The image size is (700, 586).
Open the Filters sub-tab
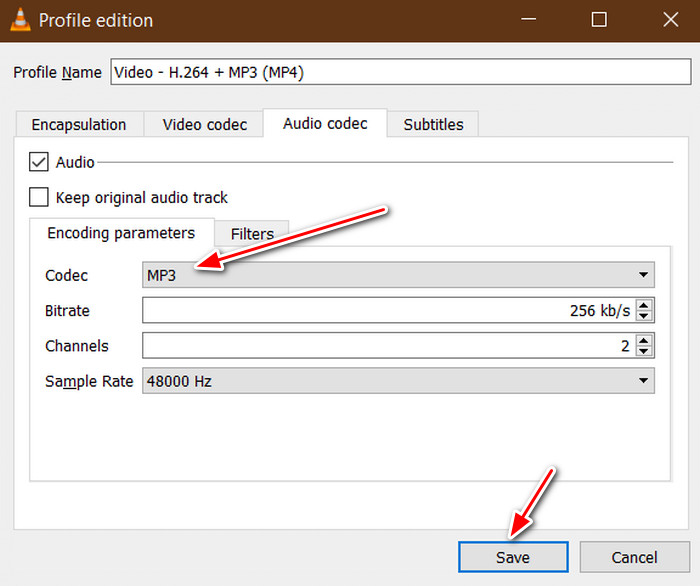tap(252, 234)
